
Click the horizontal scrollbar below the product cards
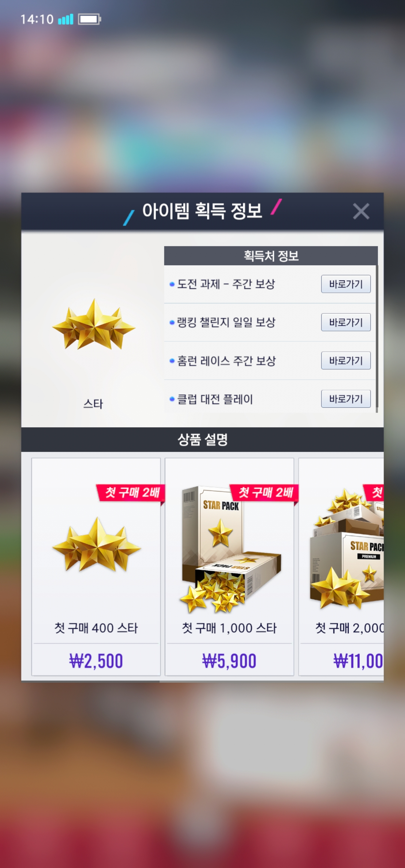point(91,681)
